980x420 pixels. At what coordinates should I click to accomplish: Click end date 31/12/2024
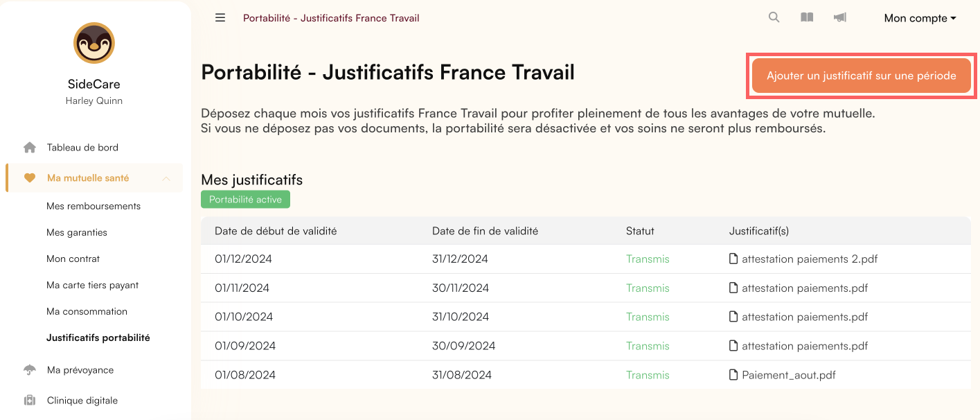point(460,259)
